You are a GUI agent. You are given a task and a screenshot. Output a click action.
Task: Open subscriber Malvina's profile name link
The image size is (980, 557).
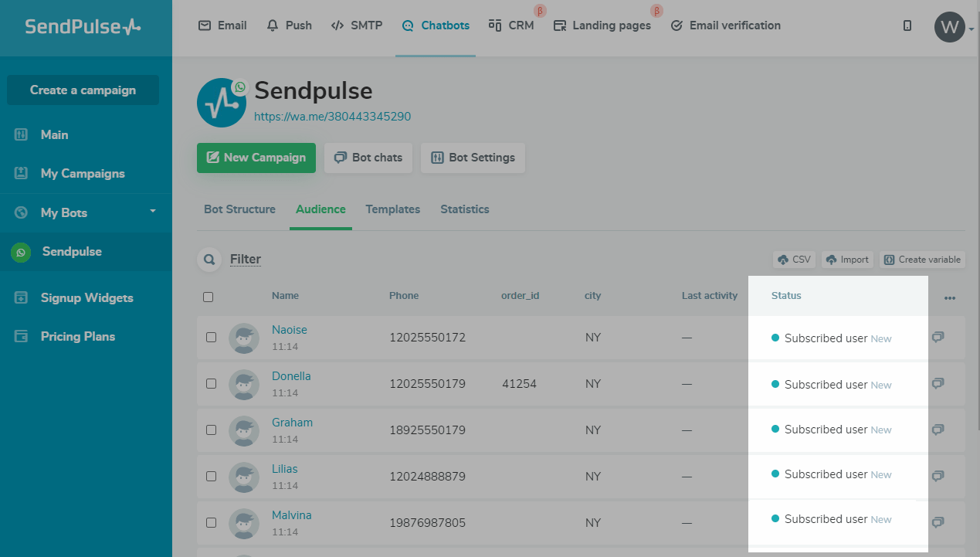tap(292, 515)
